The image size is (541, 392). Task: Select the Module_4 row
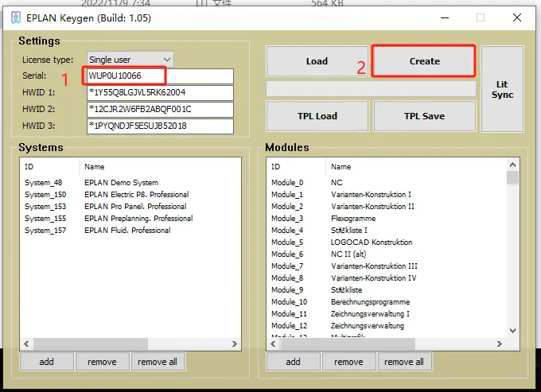tap(387, 231)
